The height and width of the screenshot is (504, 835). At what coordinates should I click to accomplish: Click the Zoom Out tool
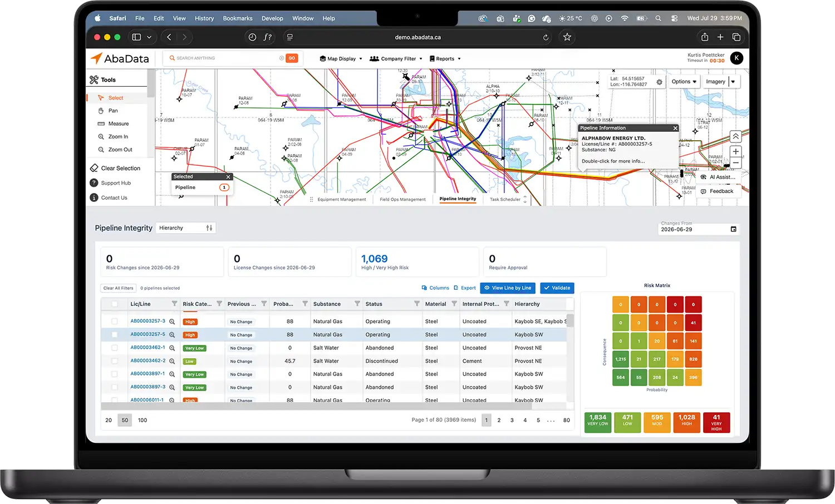pos(120,150)
